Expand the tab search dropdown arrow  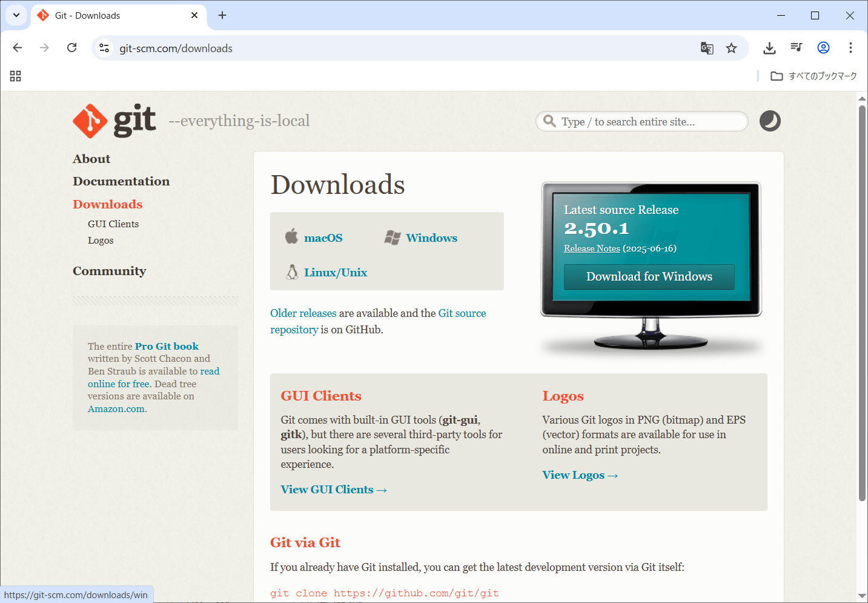pyautogui.click(x=16, y=15)
